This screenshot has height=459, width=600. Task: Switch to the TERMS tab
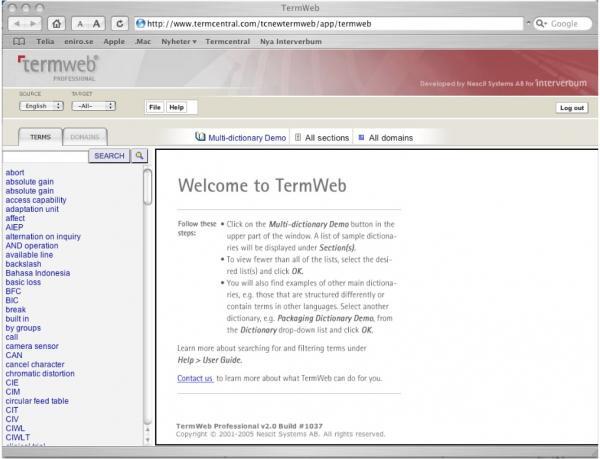(x=40, y=137)
